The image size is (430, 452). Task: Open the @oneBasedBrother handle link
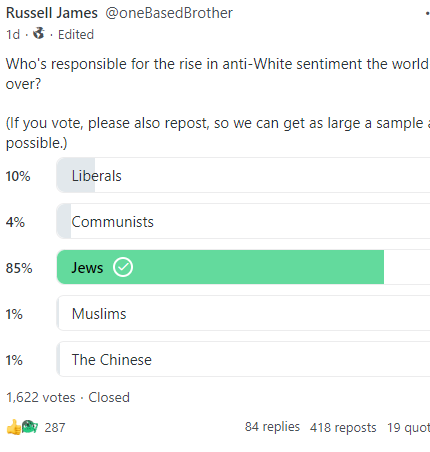click(169, 13)
